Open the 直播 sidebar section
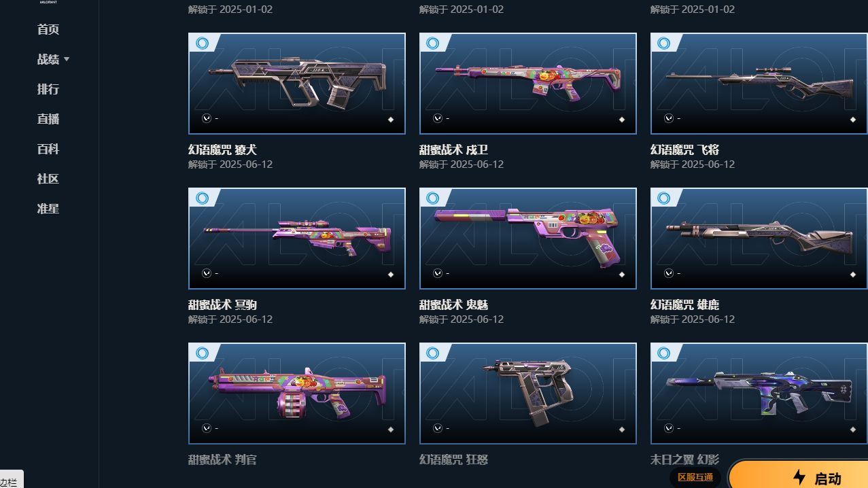The image size is (868, 488). (48, 119)
